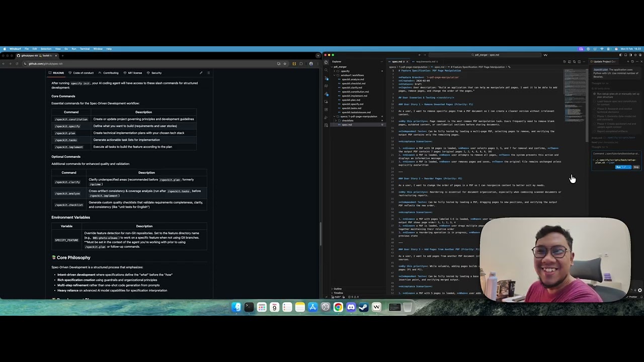
Task: Open the File menu in the menu bar
Action: (27, 49)
